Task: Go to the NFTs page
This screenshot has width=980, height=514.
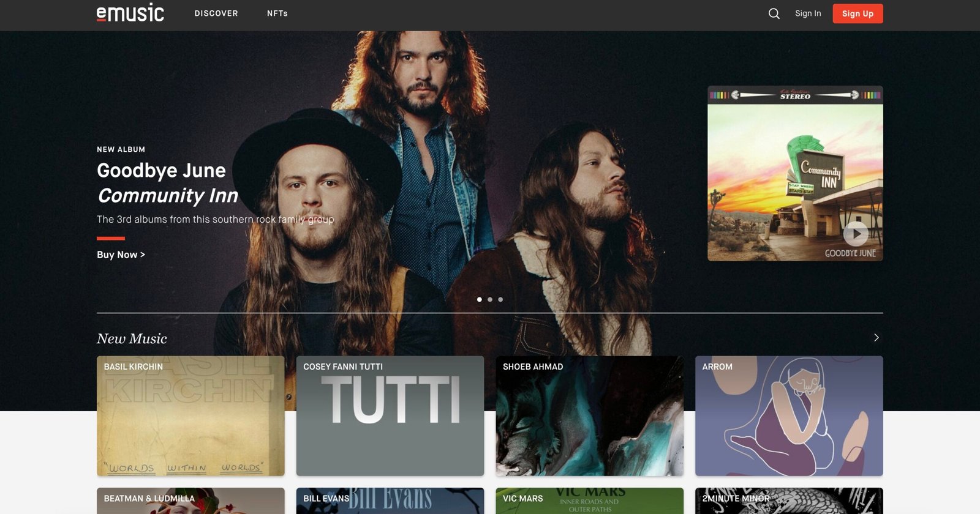Action: pyautogui.click(x=277, y=13)
